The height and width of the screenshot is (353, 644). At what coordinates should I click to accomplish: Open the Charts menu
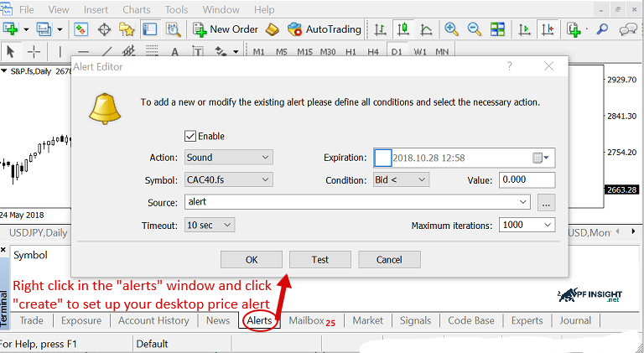tap(137, 9)
